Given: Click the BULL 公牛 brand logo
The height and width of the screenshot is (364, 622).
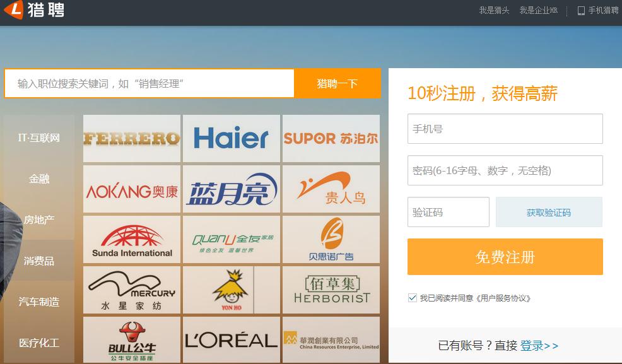Looking at the screenshot, I should click(x=131, y=339).
